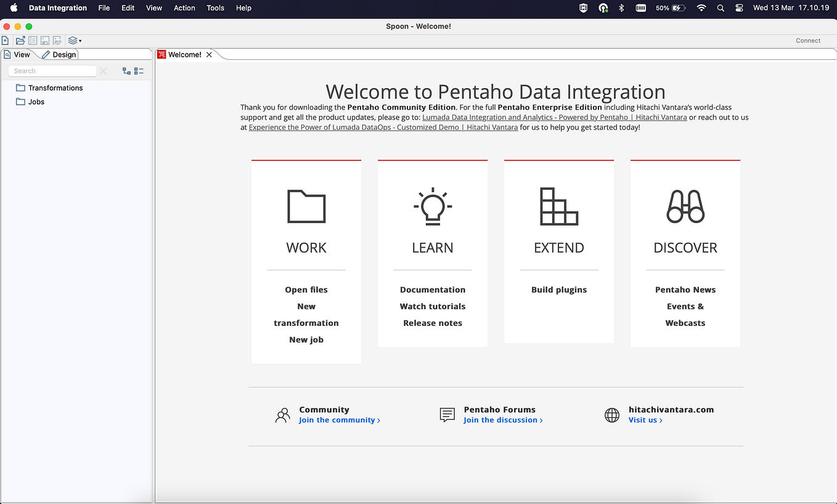Expand the Transformations folder
Image resolution: width=837 pixels, height=504 pixels.
point(55,87)
